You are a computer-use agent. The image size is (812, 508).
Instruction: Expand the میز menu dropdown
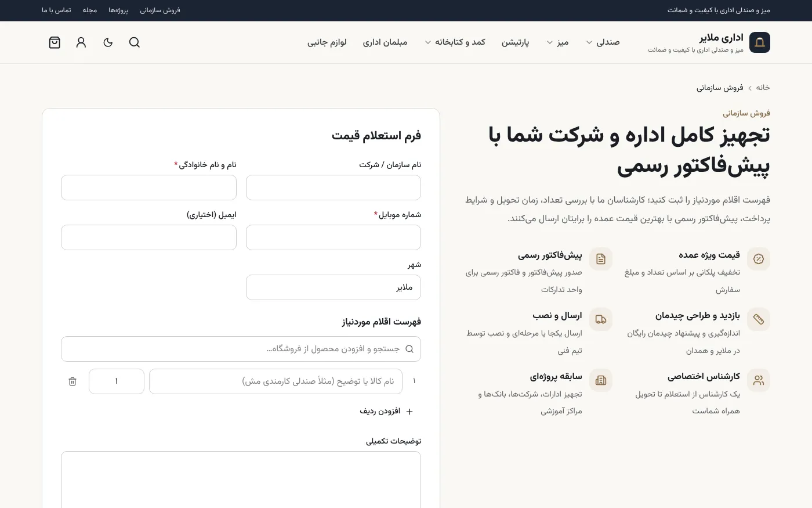[x=557, y=42]
